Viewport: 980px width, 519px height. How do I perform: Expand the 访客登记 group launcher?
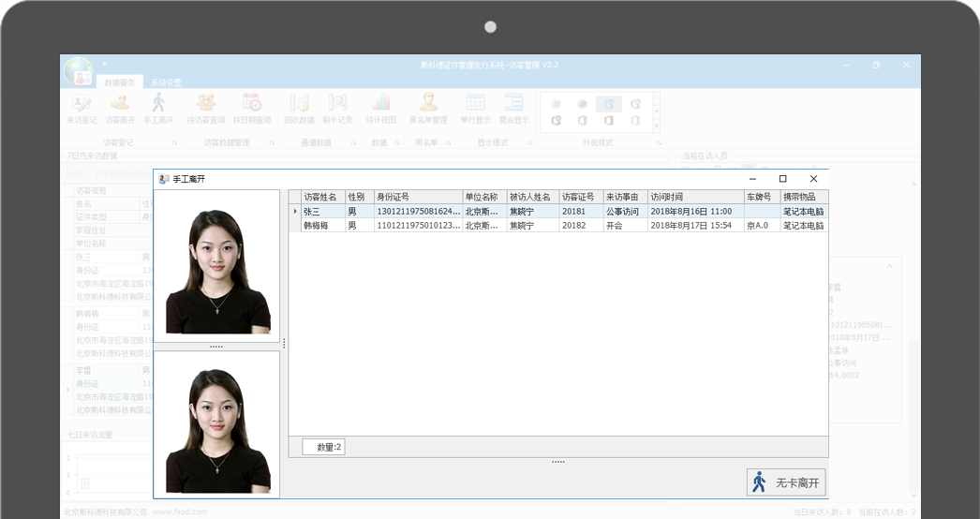coord(174,143)
